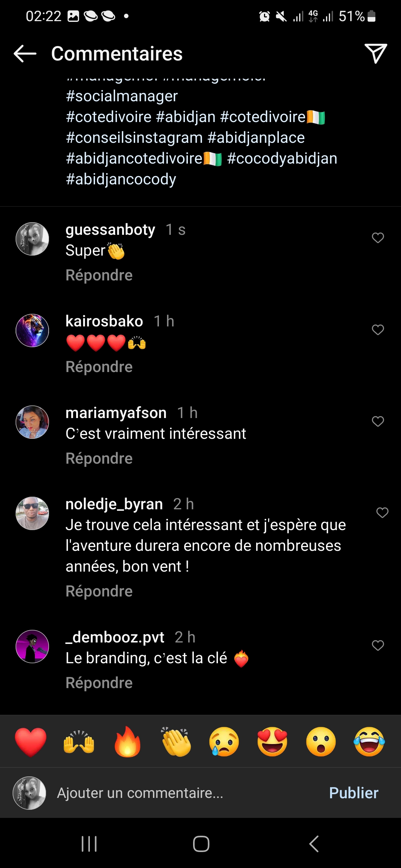Go back using the arrow beside Commentaires
The height and width of the screenshot is (868, 401).
[25, 54]
